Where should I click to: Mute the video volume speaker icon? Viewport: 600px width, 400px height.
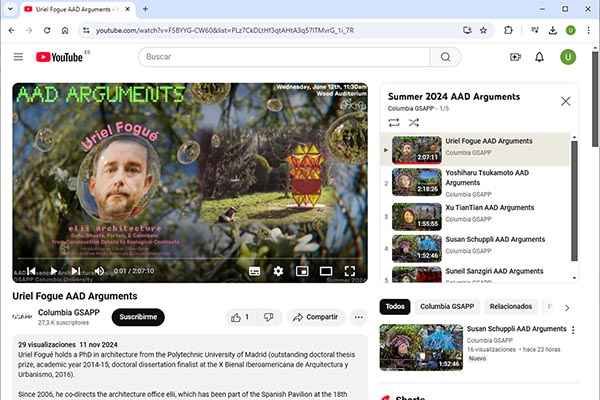coord(99,271)
